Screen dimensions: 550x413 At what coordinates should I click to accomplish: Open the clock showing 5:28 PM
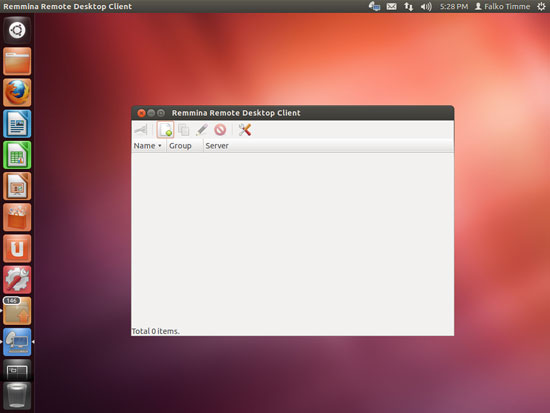click(x=454, y=6)
